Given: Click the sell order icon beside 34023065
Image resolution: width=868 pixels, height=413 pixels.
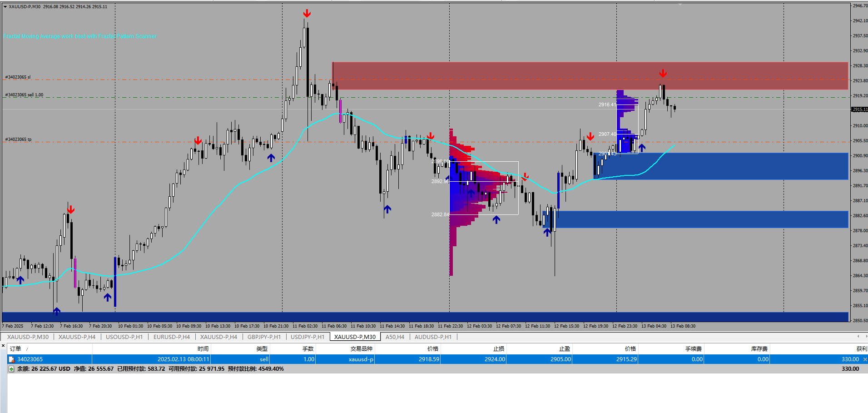Looking at the screenshot, I should 12,359.
